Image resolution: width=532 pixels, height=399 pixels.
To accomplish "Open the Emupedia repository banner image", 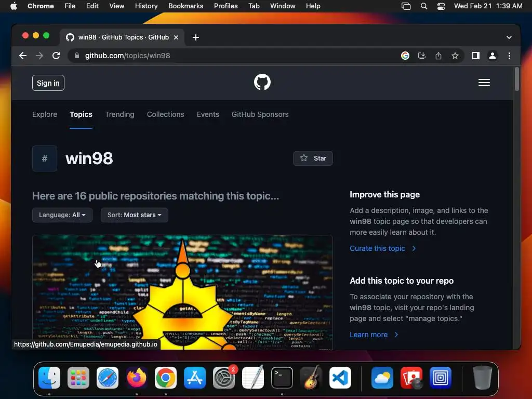I will pos(182,292).
